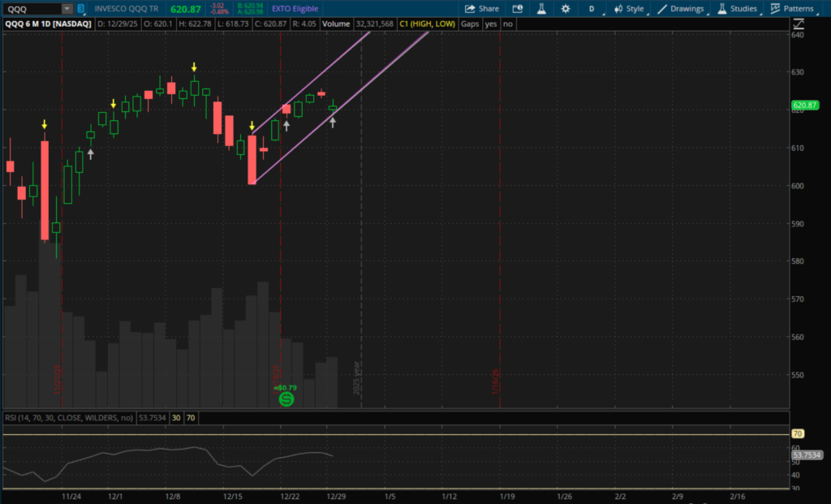This screenshot has width=831, height=504.
Task: Expand the QQQ symbol dropdown arrow
Action: pyautogui.click(x=67, y=9)
